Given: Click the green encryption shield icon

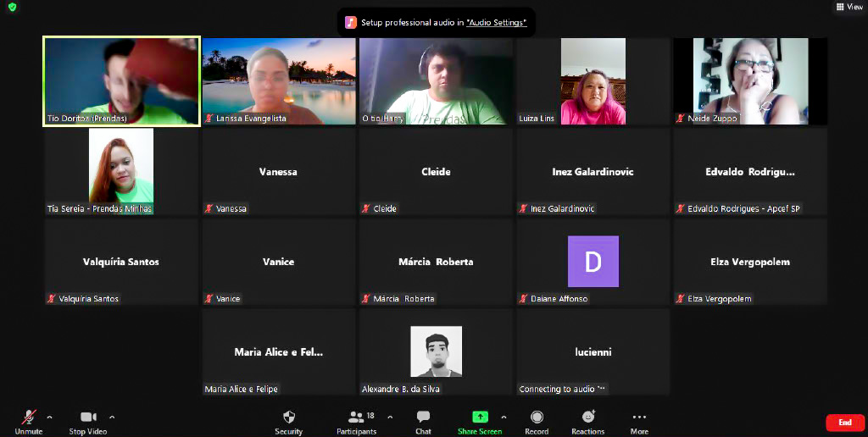Looking at the screenshot, I should 12,7.
